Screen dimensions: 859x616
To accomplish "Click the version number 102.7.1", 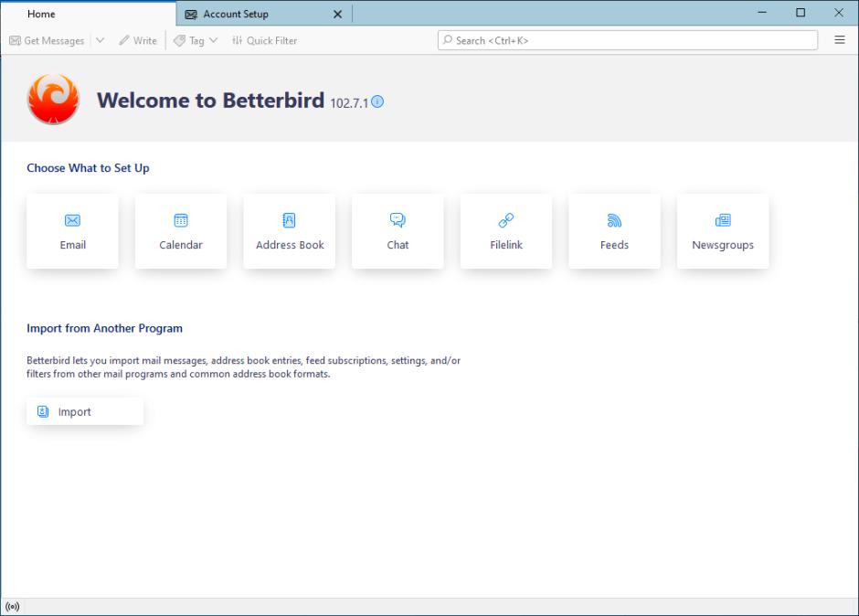I will coord(349,103).
